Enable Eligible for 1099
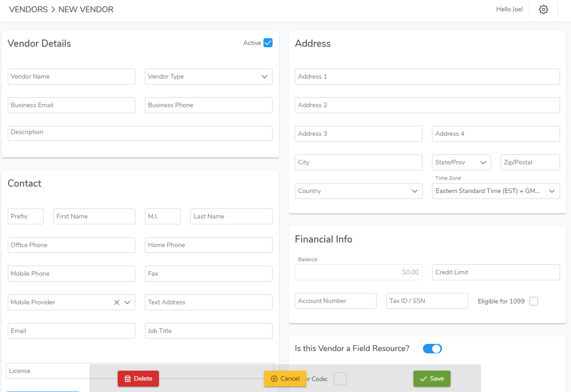The image size is (571, 392). pos(534,301)
